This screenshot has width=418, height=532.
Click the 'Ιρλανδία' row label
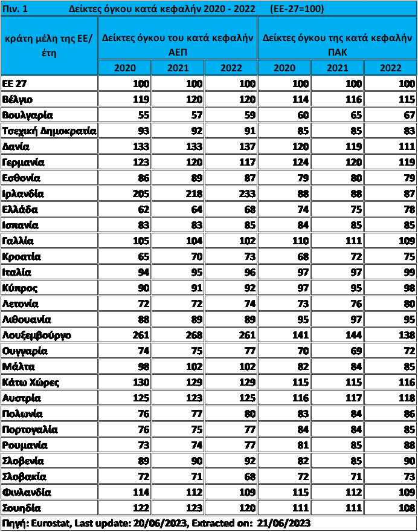(x=24, y=194)
